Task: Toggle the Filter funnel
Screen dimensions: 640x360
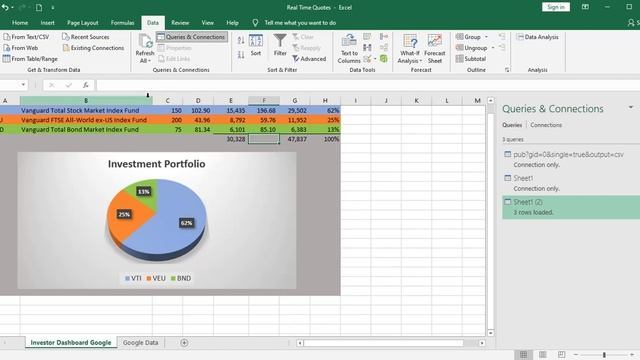Action: 280,45
